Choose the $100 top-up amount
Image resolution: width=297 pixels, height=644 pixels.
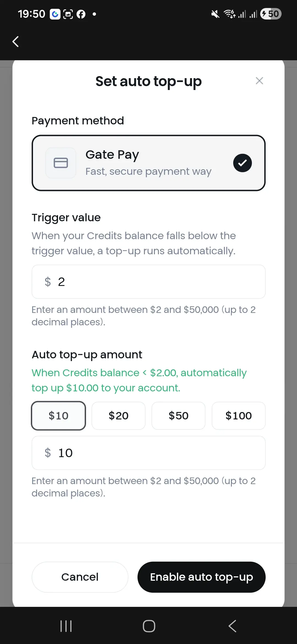click(x=238, y=416)
